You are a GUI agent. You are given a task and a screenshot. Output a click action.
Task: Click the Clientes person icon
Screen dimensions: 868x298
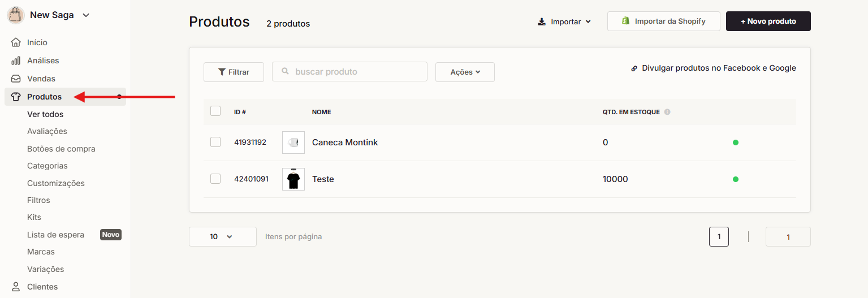pyautogui.click(x=16, y=287)
